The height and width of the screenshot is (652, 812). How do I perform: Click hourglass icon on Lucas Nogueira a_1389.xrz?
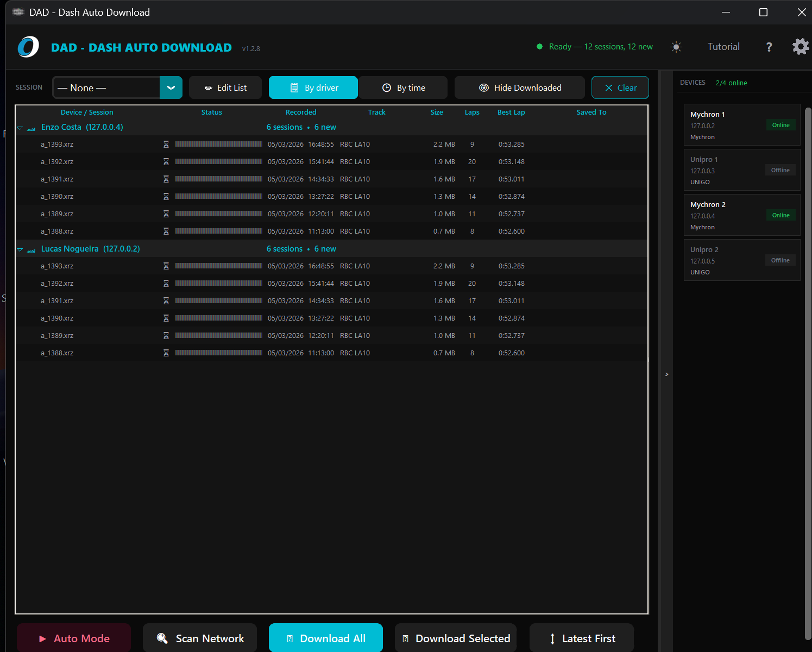click(x=166, y=336)
